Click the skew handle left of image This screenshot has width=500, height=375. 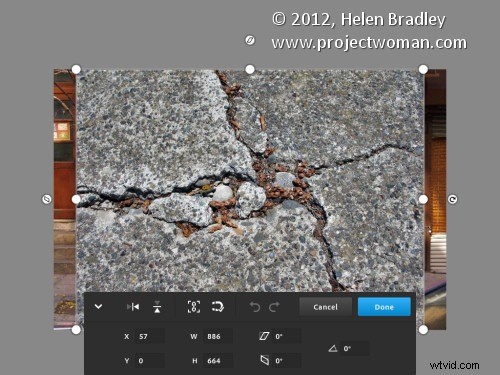click(x=47, y=199)
